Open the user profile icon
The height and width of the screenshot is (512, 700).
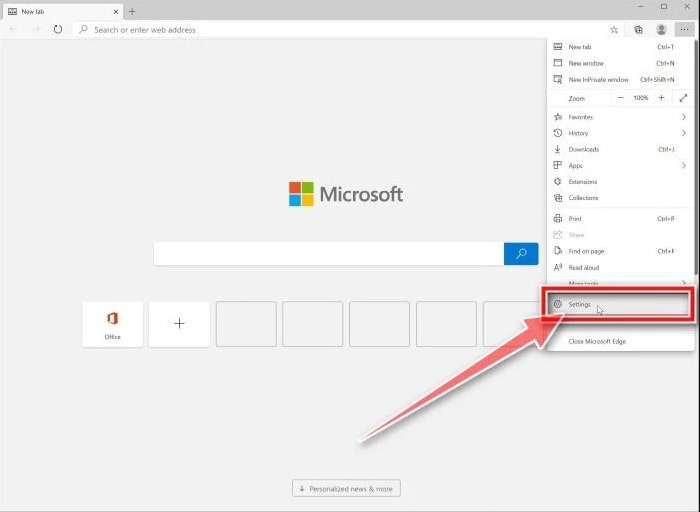tap(661, 30)
